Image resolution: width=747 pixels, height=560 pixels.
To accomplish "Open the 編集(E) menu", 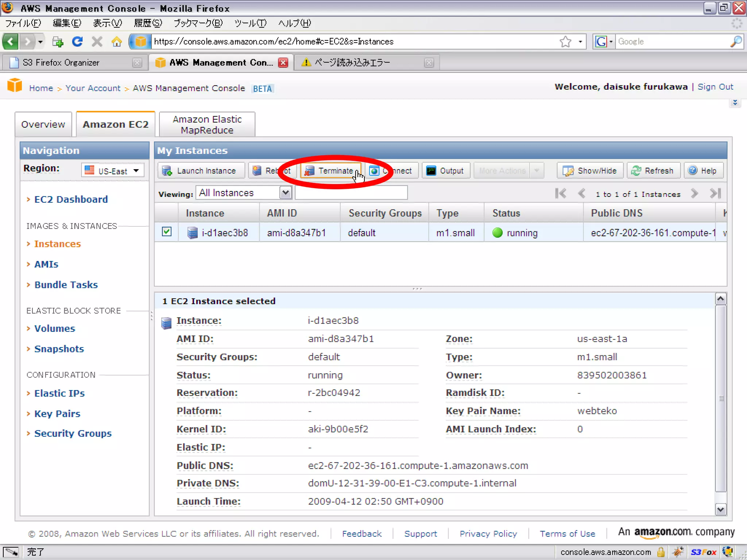I will tap(67, 23).
